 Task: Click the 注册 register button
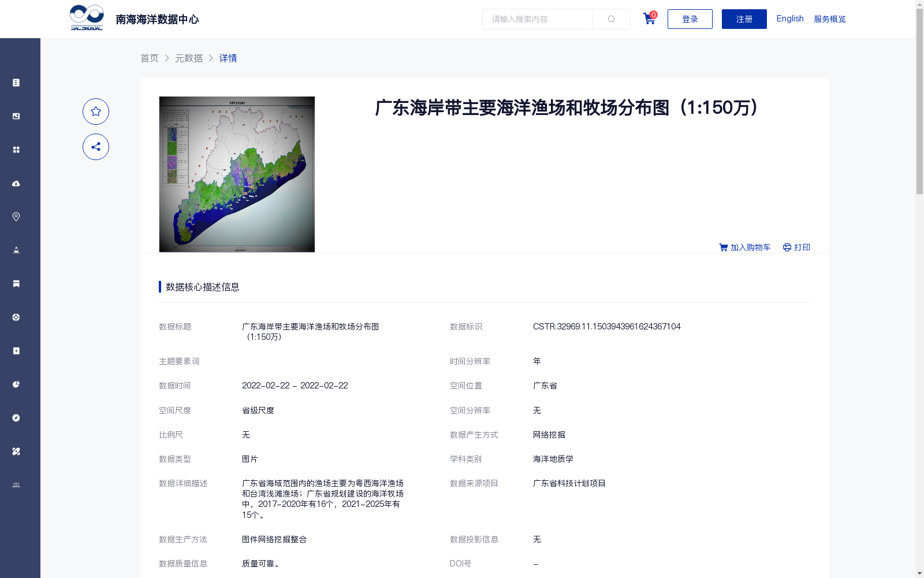744,18
